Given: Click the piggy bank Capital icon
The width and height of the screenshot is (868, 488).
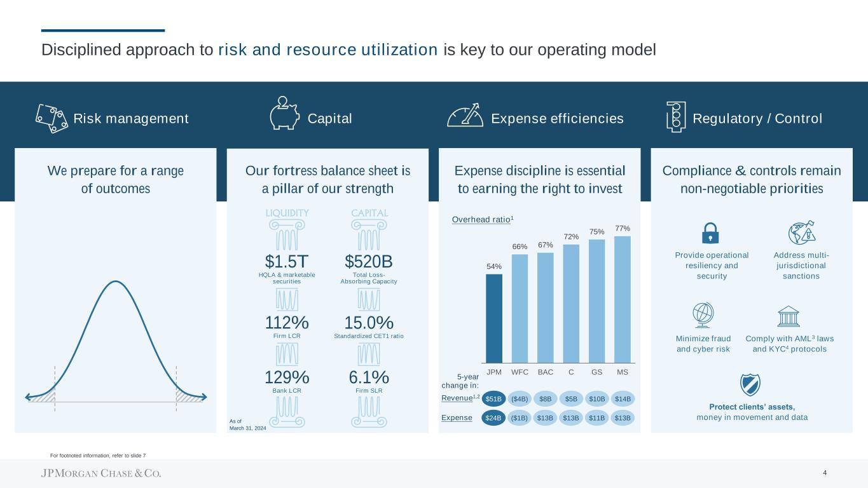Looking at the screenshot, I should [285, 114].
